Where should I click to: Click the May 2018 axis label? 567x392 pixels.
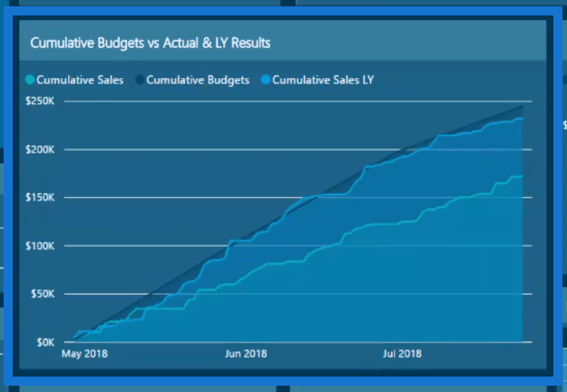pyautogui.click(x=84, y=354)
